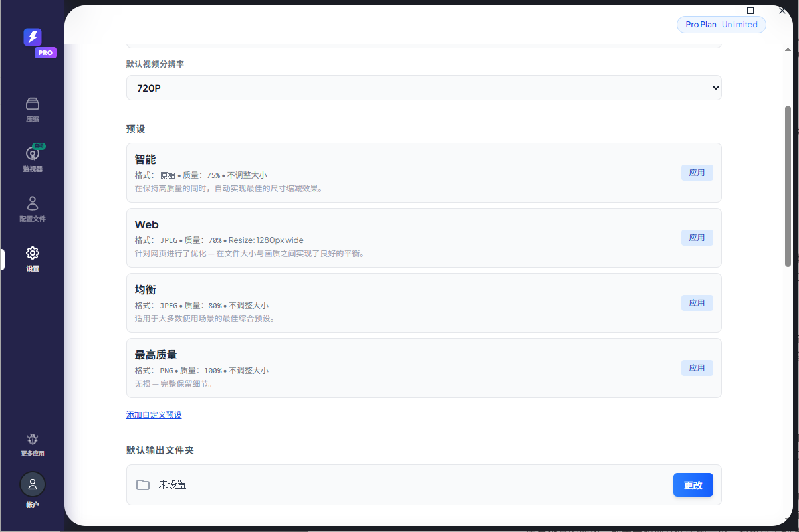
Task: Click the 预设 section heading
Action: pos(136,129)
